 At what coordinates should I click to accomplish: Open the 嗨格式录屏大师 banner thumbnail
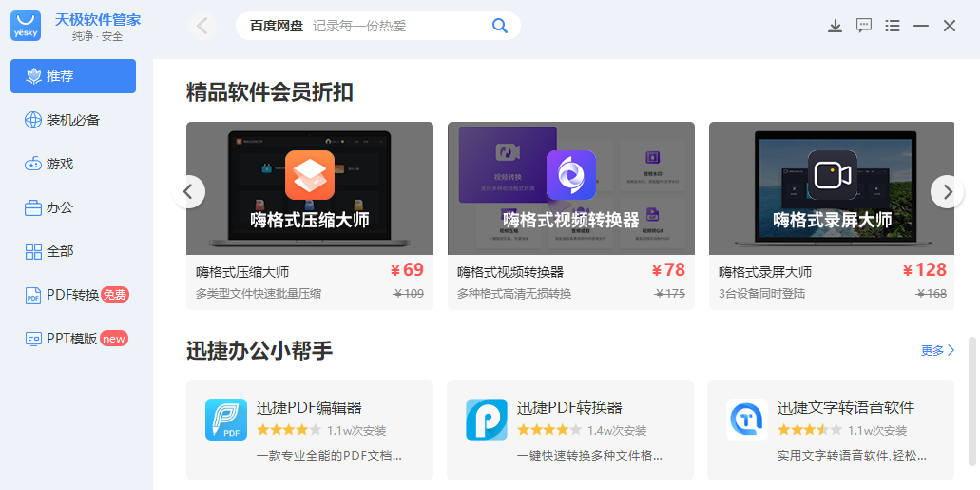click(832, 188)
